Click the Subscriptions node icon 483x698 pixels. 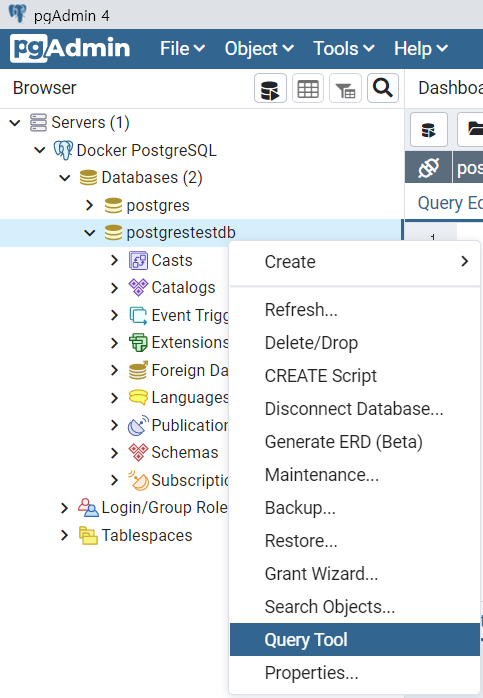[138, 480]
